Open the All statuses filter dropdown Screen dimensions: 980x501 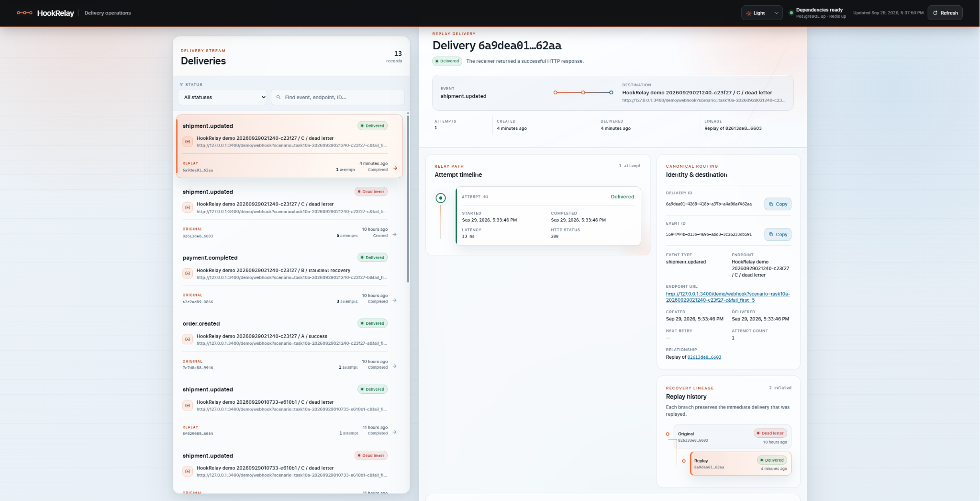pyautogui.click(x=223, y=97)
